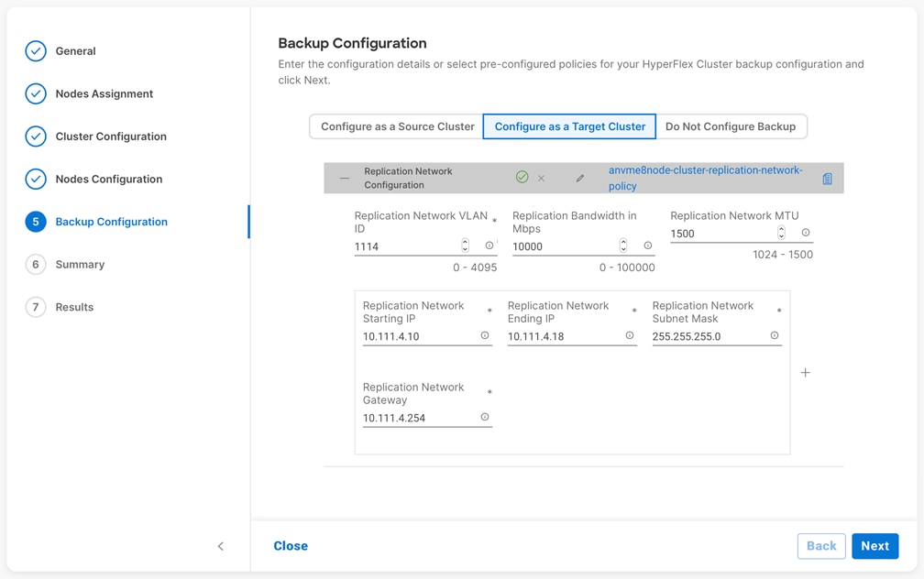Go to the Nodes Assignment step
The width and height of the screenshot is (924, 579).
click(104, 93)
